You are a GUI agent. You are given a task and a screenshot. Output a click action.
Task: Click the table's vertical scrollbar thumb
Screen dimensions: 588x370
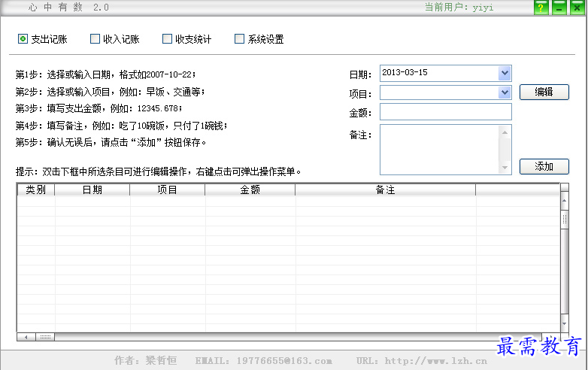pos(565,220)
